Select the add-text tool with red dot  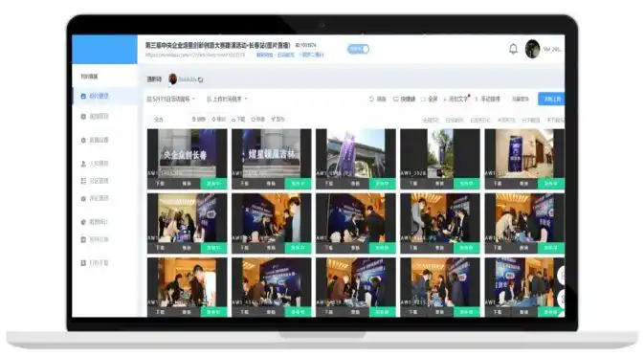point(455,99)
